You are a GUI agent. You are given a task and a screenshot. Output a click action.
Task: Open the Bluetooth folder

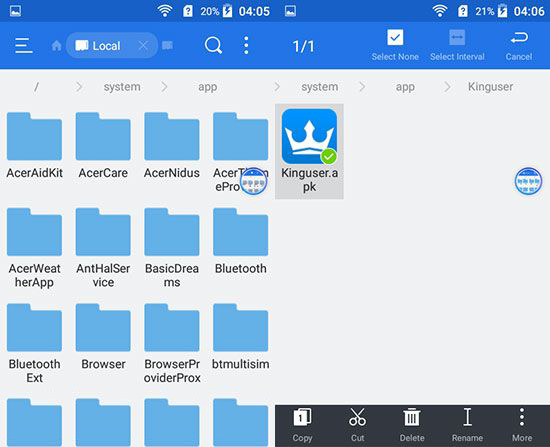pyautogui.click(x=241, y=241)
